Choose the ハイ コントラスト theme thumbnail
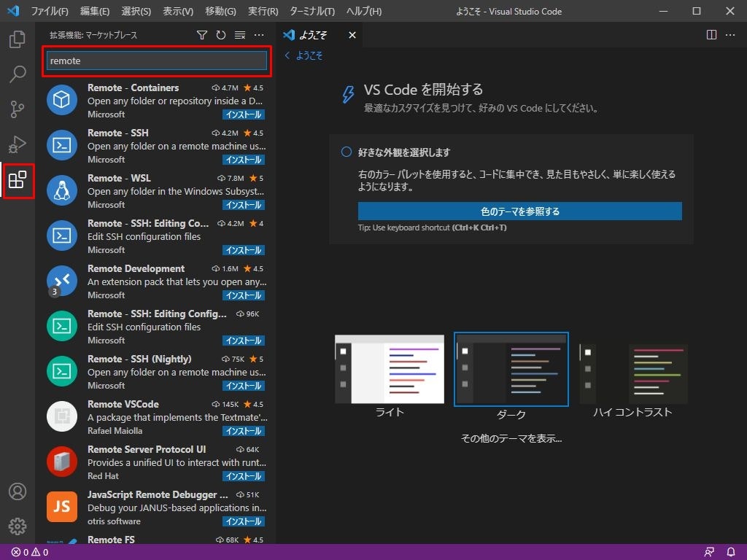Viewport: 747px width, 560px height. 633,373
